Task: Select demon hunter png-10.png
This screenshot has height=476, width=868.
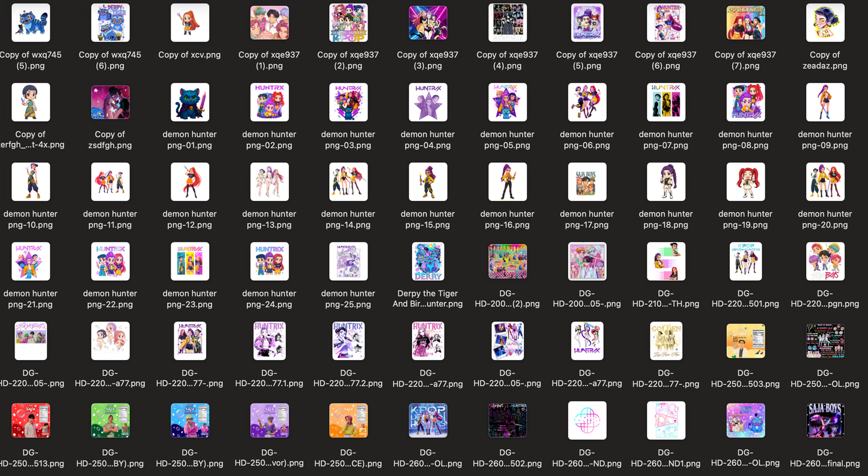Action: pyautogui.click(x=31, y=181)
